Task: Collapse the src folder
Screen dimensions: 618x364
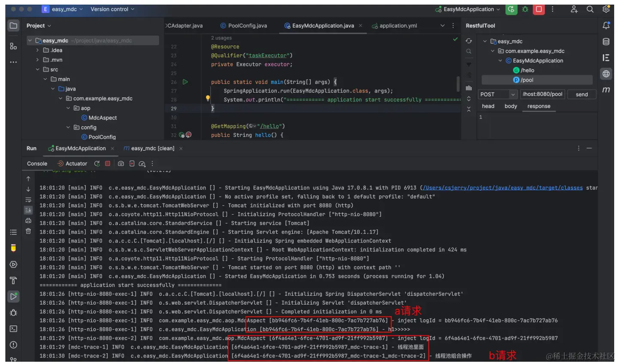Action: pos(37,69)
